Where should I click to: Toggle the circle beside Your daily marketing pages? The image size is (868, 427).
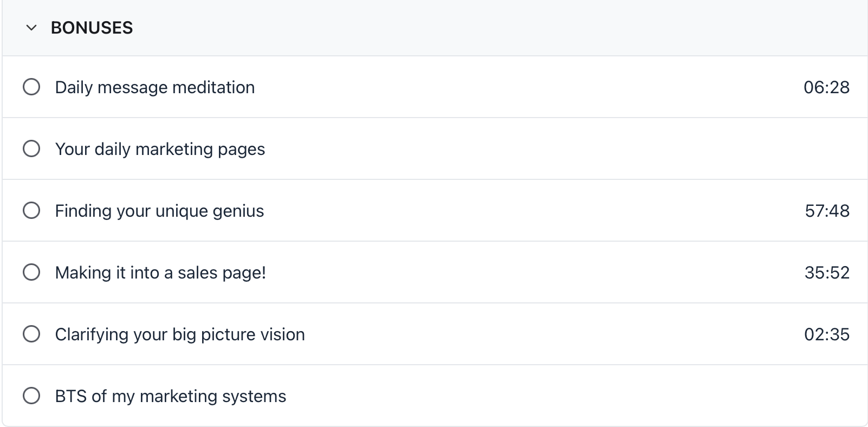(x=31, y=148)
